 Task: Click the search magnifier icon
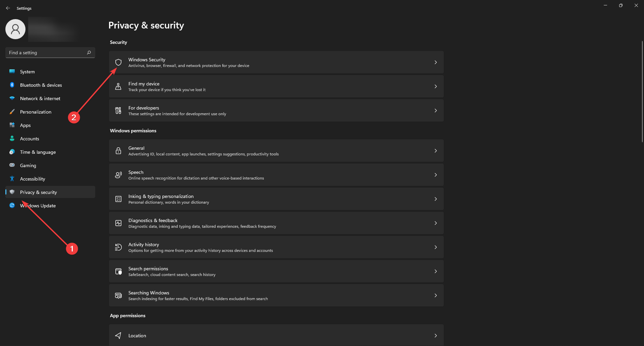pos(89,53)
